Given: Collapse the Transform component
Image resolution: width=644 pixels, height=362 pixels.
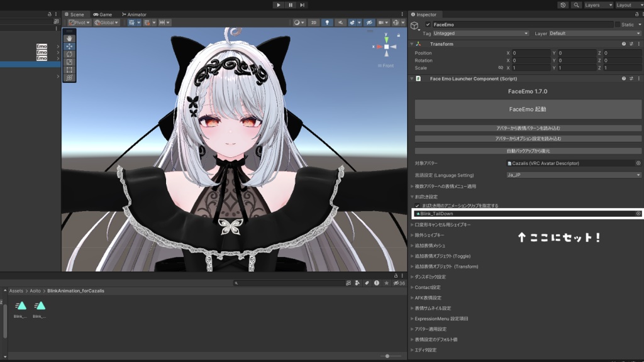Looking at the screenshot, I should 412,44.
